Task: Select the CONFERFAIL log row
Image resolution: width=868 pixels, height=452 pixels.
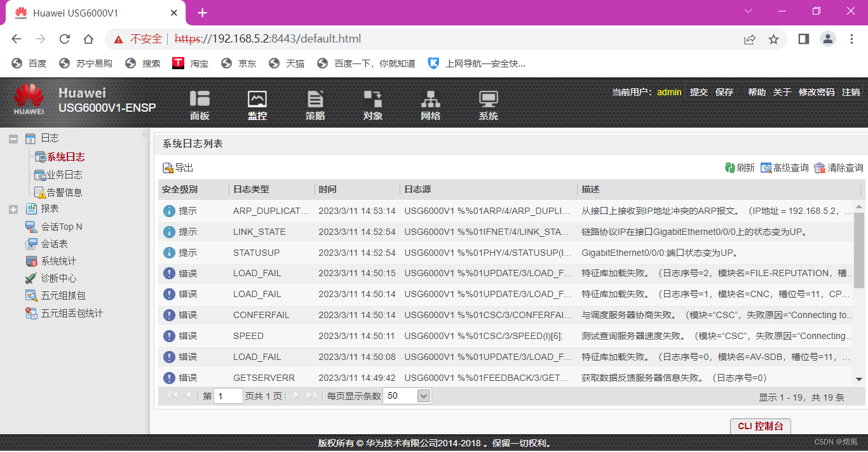Action: point(506,315)
